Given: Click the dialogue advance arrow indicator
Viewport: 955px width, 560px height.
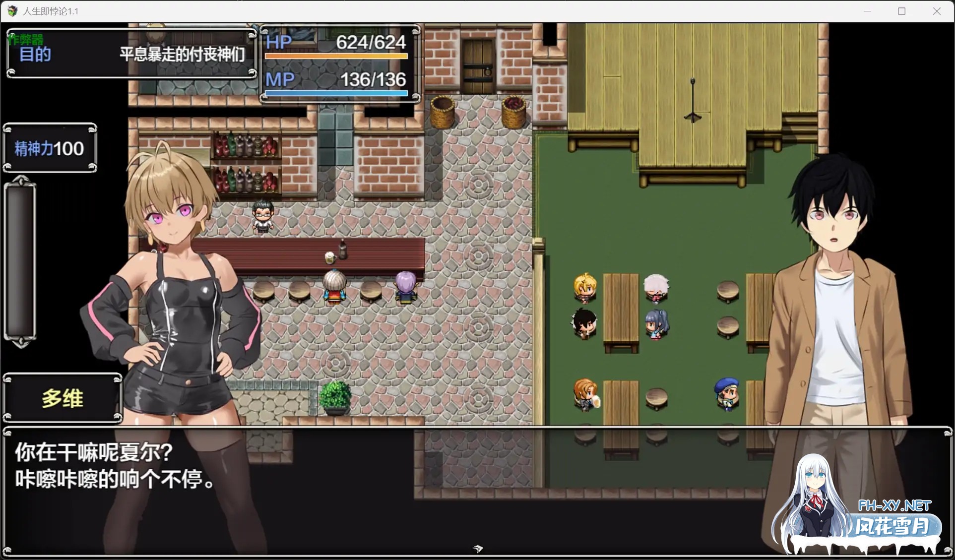Looking at the screenshot, I should click(x=477, y=549).
